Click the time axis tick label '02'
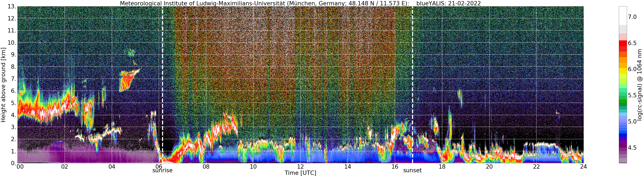The image size is (644, 177). click(65, 167)
